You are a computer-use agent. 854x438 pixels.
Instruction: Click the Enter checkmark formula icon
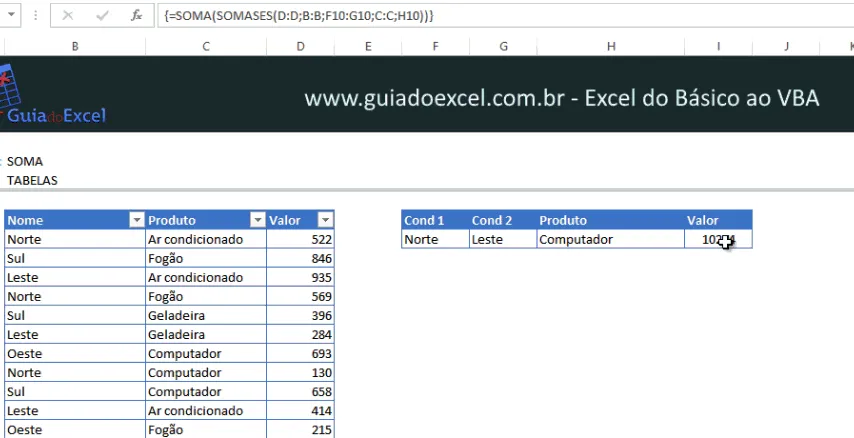[x=102, y=16]
